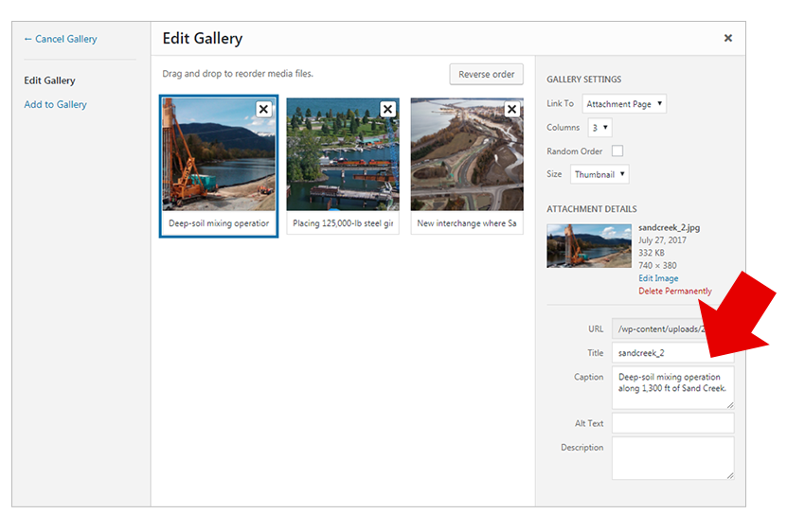Viewport: 805px width, 532px height.
Task: Edit the caption under the Deep-soil thumbnail
Action: click(x=219, y=223)
